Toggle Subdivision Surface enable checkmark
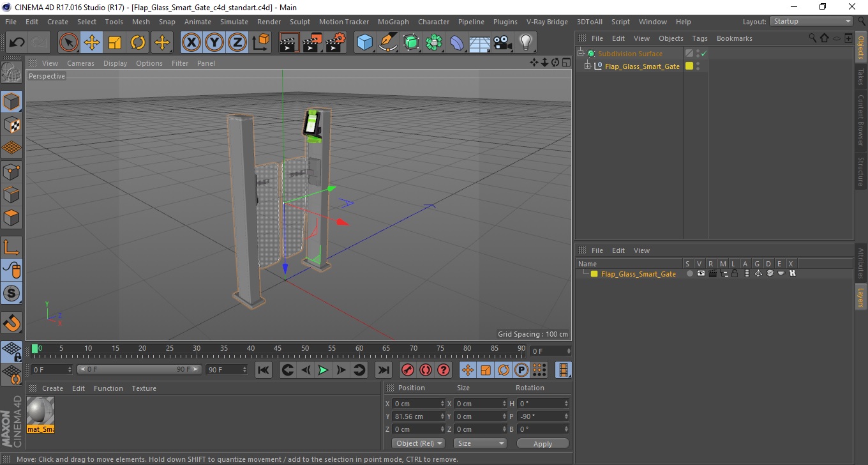The width and height of the screenshot is (868, 465). [x=703, y=54]
